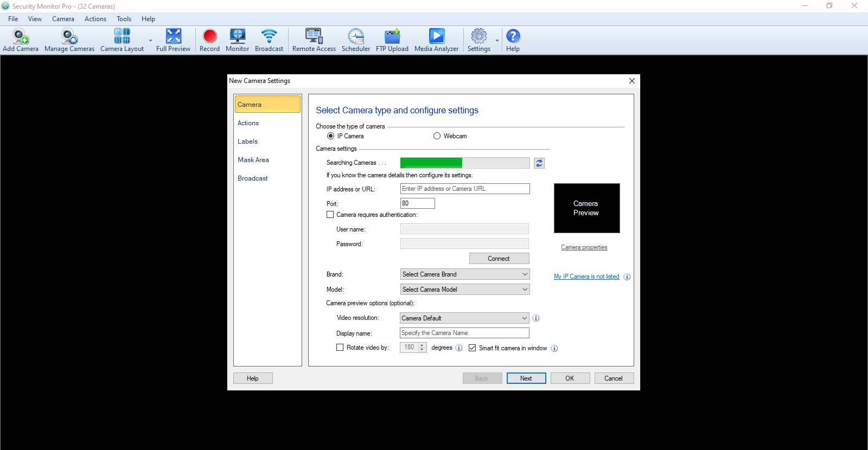Cancel the new camera dialog
The width and height of the screenshot is (868, 450).
pyautogui.click(x=614, y=378)
